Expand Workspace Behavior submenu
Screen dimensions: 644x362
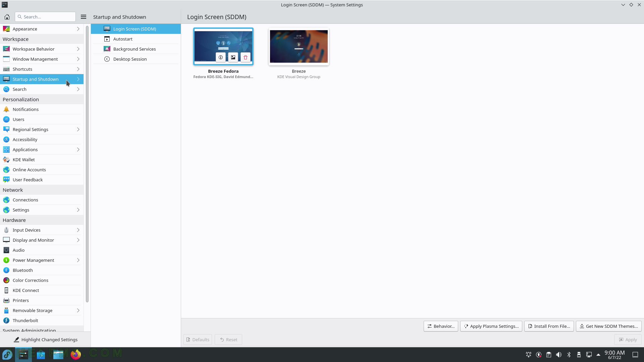[78, 49]
